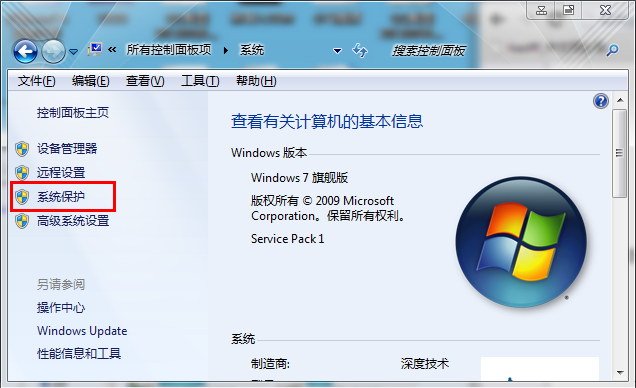This screenshot has width=636, height=388.
Task: Click shield icon beside 远程设置
Action: tap(22, 173)
